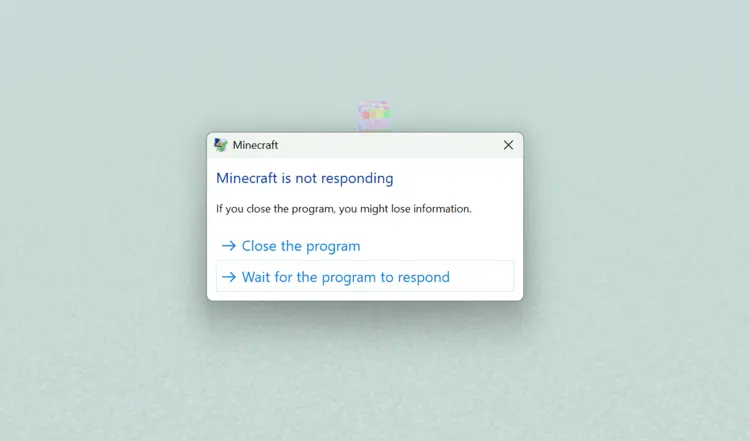Select Wait for the program to respond
750x441 pixels.
[x=365, y=276]
